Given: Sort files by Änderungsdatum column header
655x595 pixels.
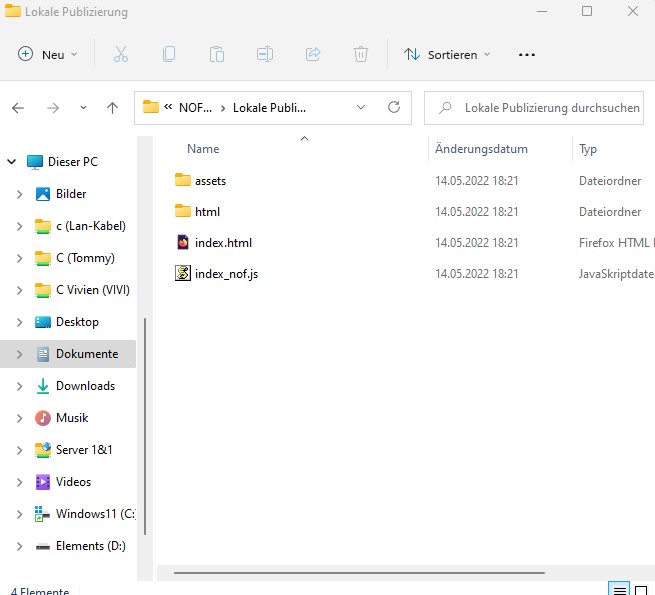Looking at the screenshot, I should 481,149.
